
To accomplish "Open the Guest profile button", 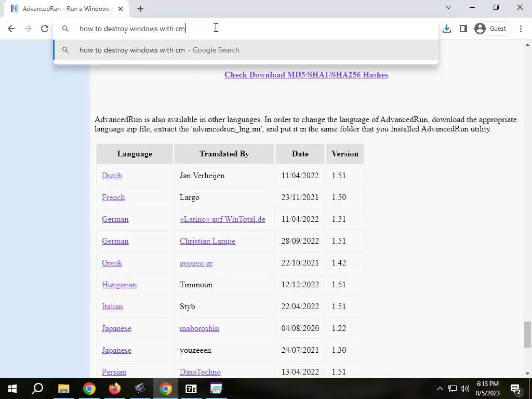I will [x=491, y=29].
